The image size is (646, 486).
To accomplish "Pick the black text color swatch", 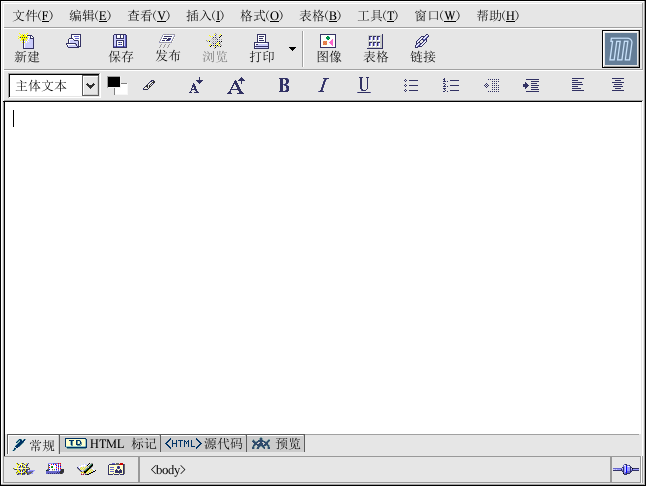I will [x=113, y=83].
